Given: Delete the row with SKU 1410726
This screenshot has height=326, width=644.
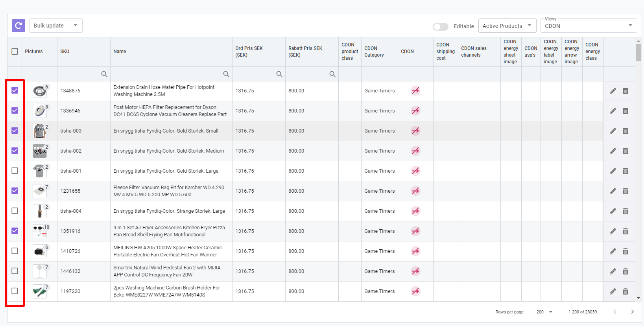Looking at the screenshot, I should click(626, 251).
